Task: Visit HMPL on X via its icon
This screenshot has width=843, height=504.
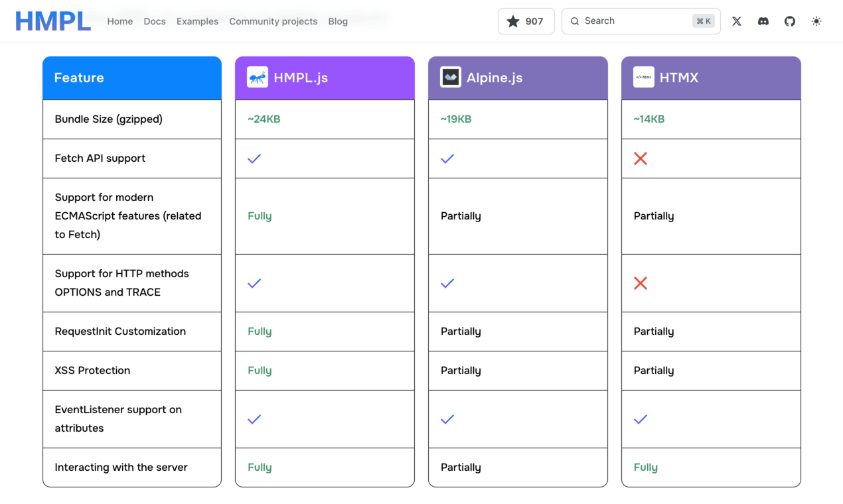Action: (736, 21)
